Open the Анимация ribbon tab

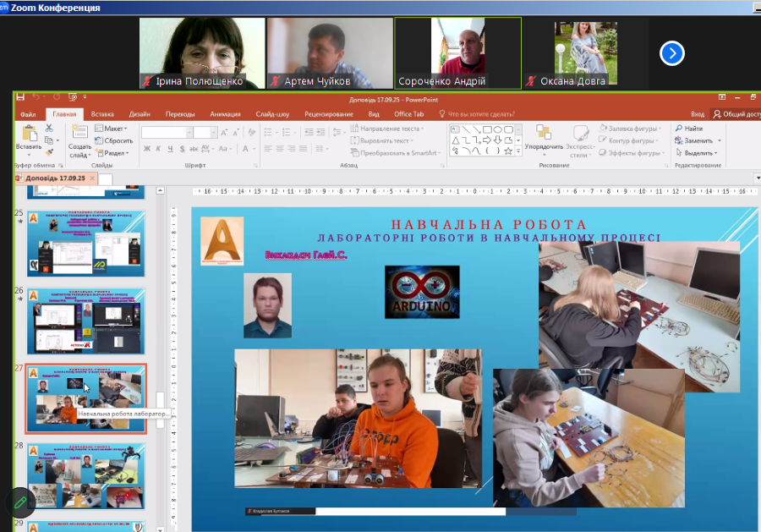(x=225, y=114)
